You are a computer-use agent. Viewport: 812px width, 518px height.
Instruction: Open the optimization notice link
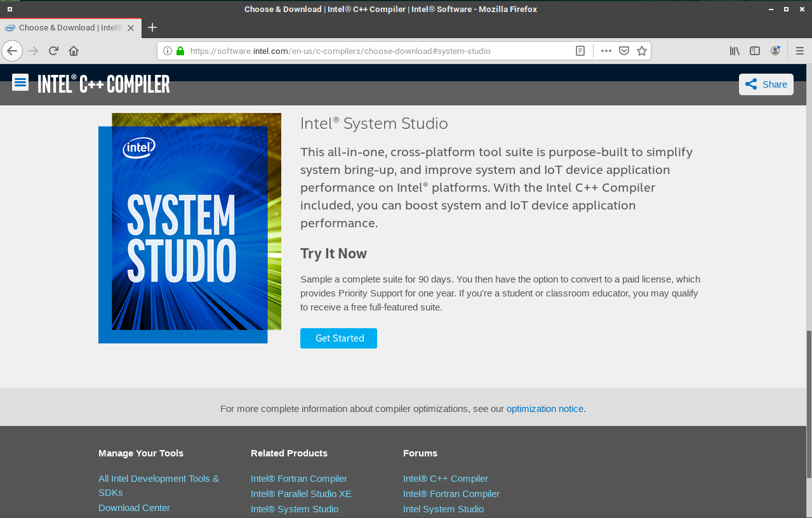(545, 409)
